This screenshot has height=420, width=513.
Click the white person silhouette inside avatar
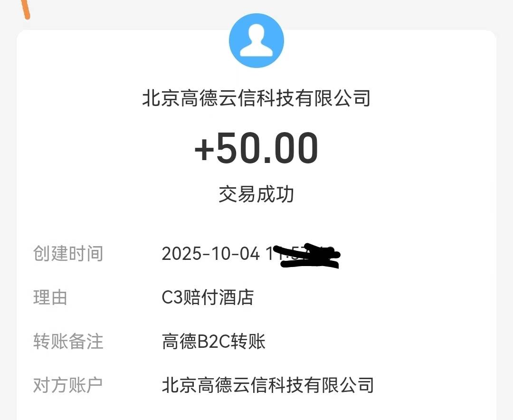pos(256,43)
